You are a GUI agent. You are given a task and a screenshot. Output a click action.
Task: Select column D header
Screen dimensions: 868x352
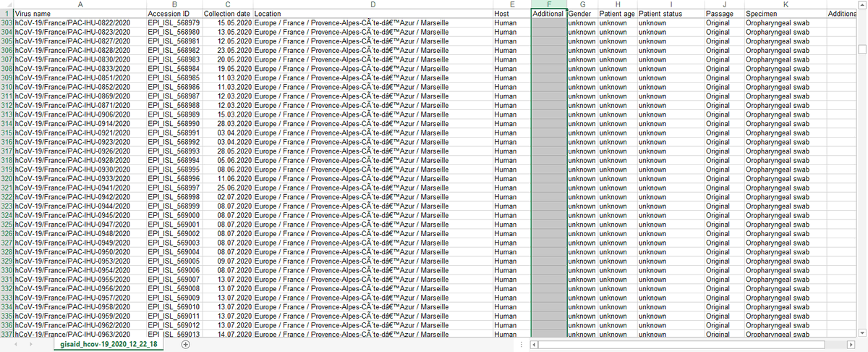pos(372,4)
